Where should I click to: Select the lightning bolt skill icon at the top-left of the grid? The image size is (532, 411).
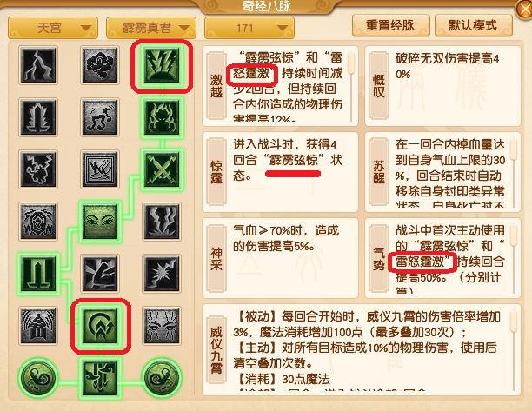click(x=38, y=65)
